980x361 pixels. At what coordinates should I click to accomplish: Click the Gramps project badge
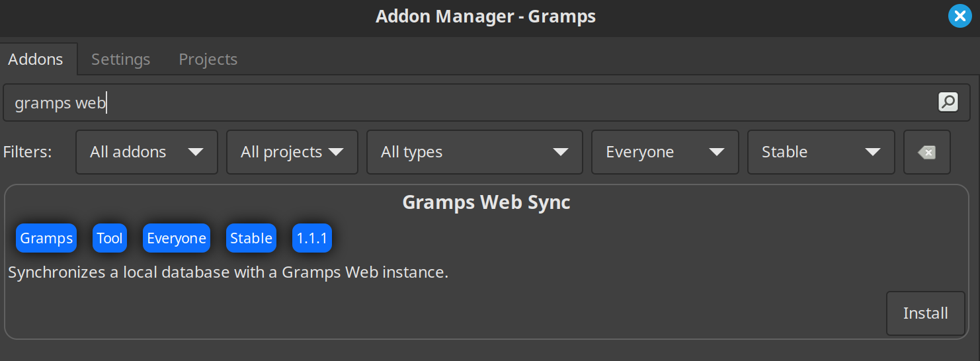[x=46, y=238]
